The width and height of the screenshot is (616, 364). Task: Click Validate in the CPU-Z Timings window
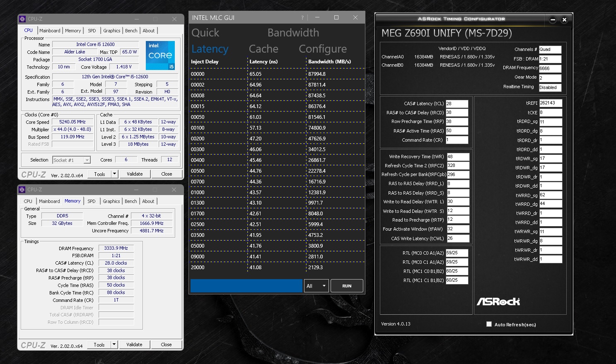tap(134, 345)
